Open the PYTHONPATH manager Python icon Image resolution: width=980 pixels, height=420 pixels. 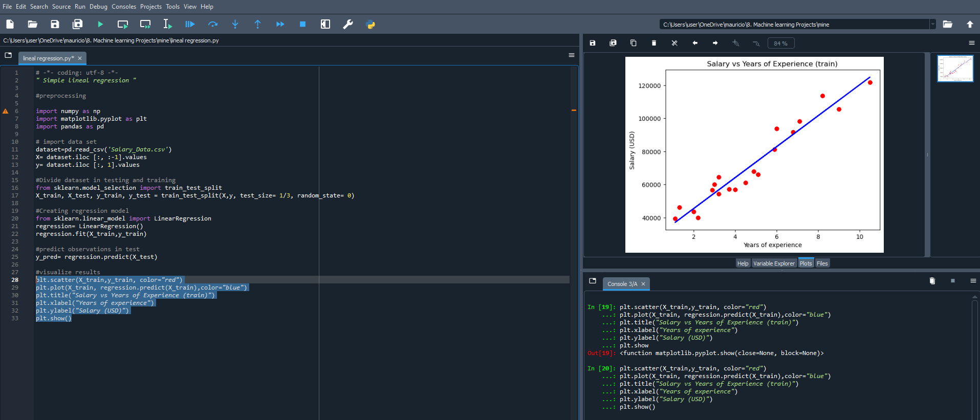371,24
